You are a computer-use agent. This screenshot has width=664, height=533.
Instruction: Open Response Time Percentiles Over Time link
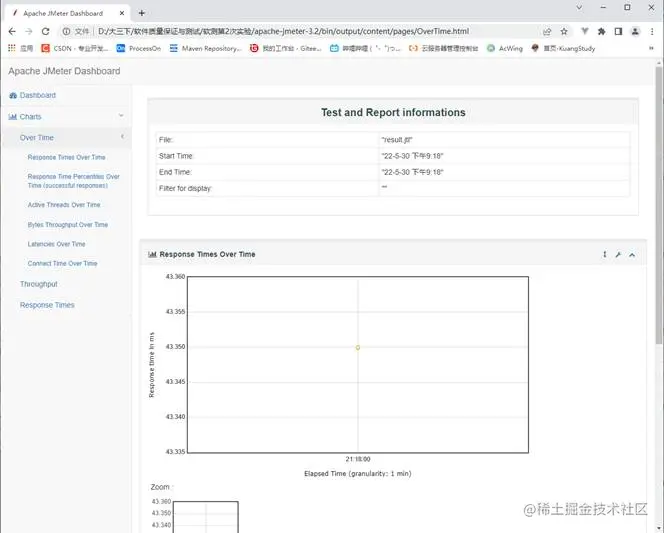(x=74, y=181)
